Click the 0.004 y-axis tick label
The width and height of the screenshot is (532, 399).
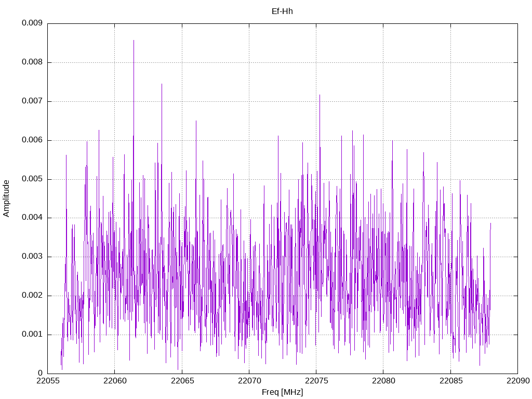(x=32, y=218)
